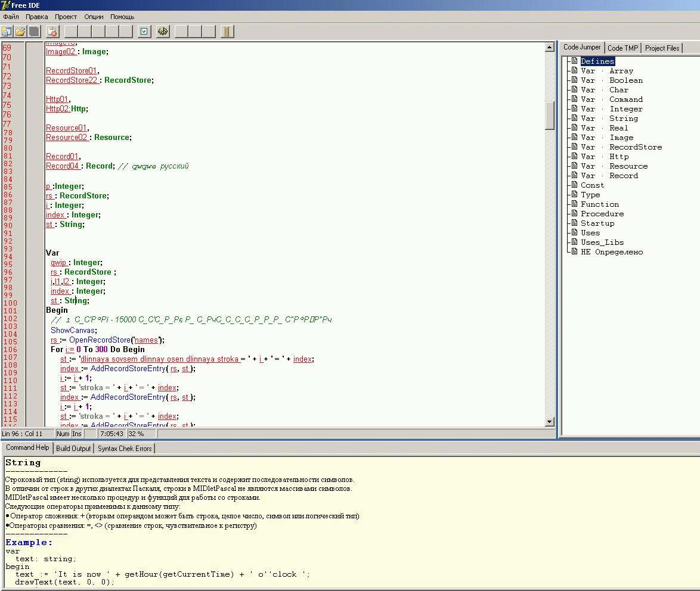Click the gray save toolbar icon
Image resolution: width=700 pixels, height=591 pixels.
click(34, 32)
